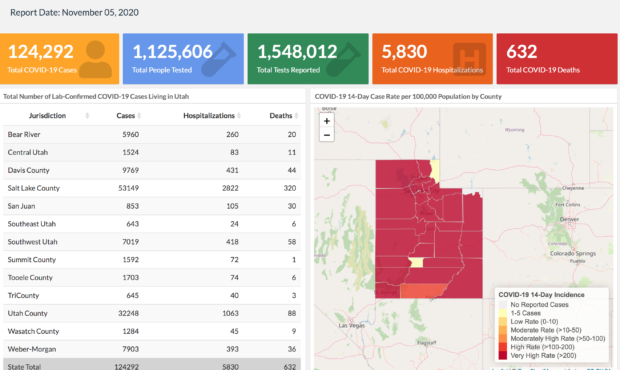Zoom in on the county map
Screen dimensions: 620x370
[327, 121]
